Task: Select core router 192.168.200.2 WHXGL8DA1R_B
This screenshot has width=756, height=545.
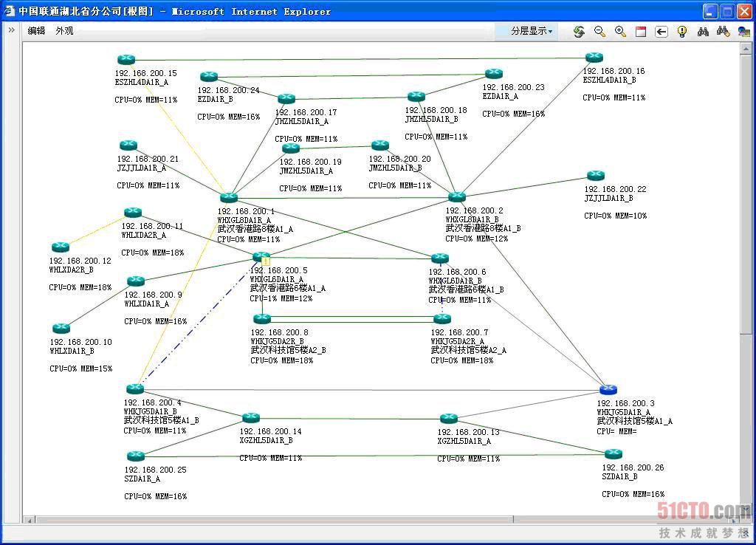Action: click(456, 196)
